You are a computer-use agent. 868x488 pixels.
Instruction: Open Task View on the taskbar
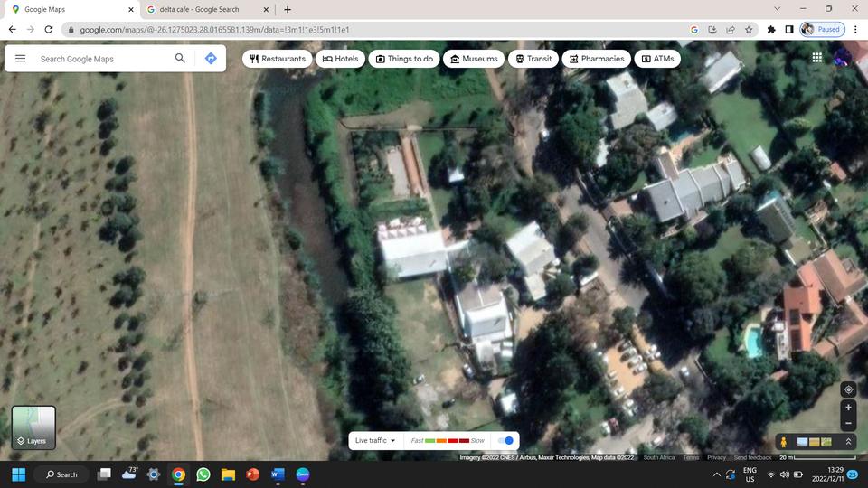point(104,474)
